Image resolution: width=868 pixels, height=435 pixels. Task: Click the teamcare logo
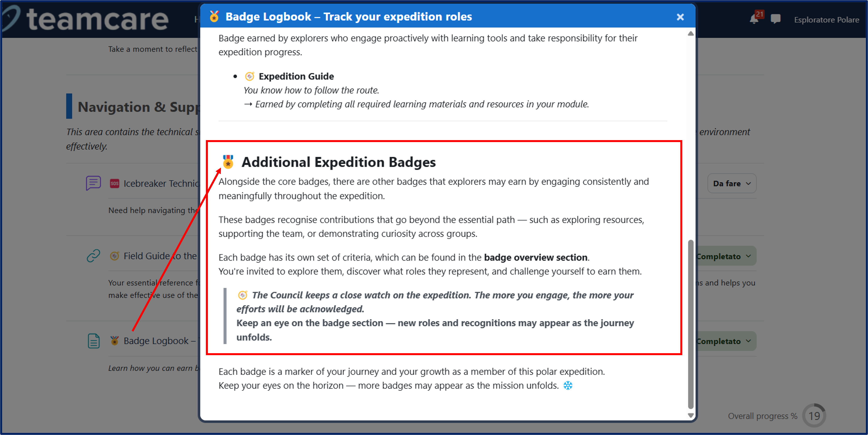point(86,19)
